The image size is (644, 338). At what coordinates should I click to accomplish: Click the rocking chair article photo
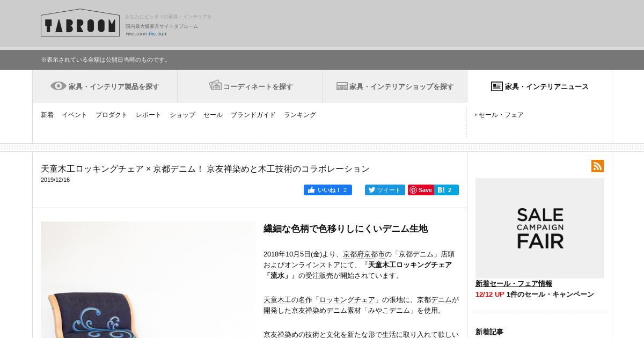[148, 280]
